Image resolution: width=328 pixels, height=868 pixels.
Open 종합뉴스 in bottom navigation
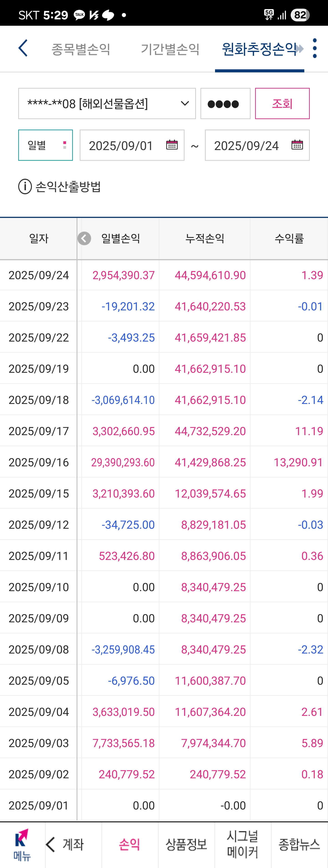click(299, 844)
